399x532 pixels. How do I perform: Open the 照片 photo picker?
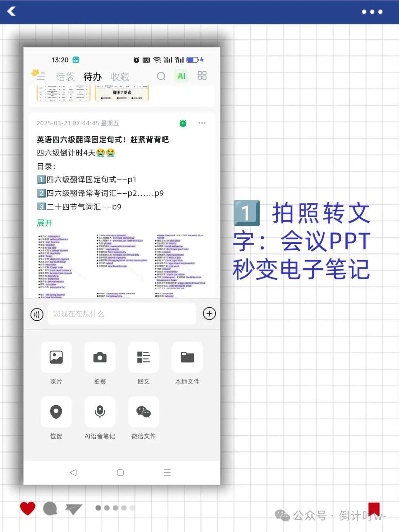tap(56, 358)
